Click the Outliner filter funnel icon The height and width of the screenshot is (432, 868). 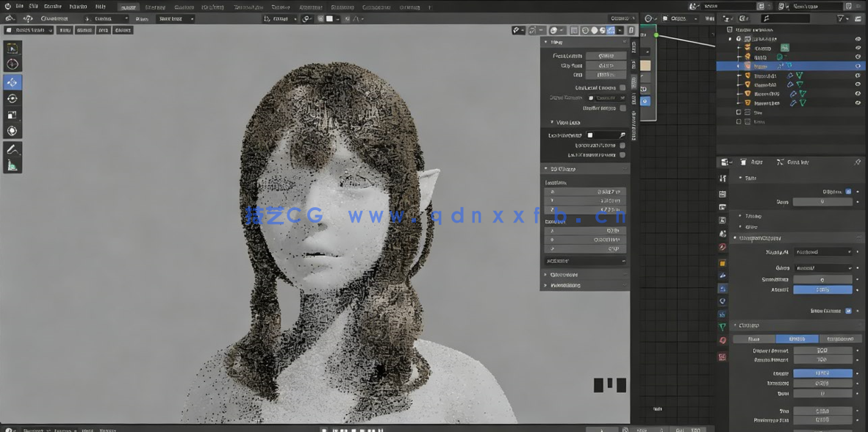840,18
